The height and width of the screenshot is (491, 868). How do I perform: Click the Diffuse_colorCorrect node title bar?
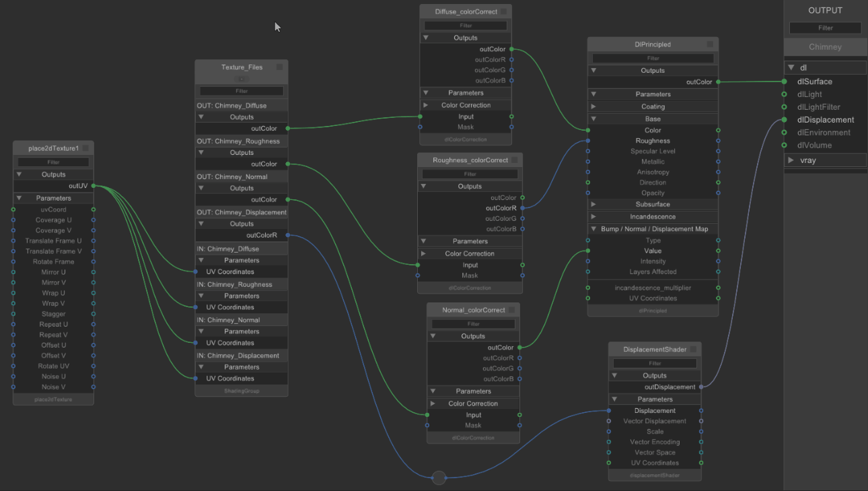[x=466, y=12]
